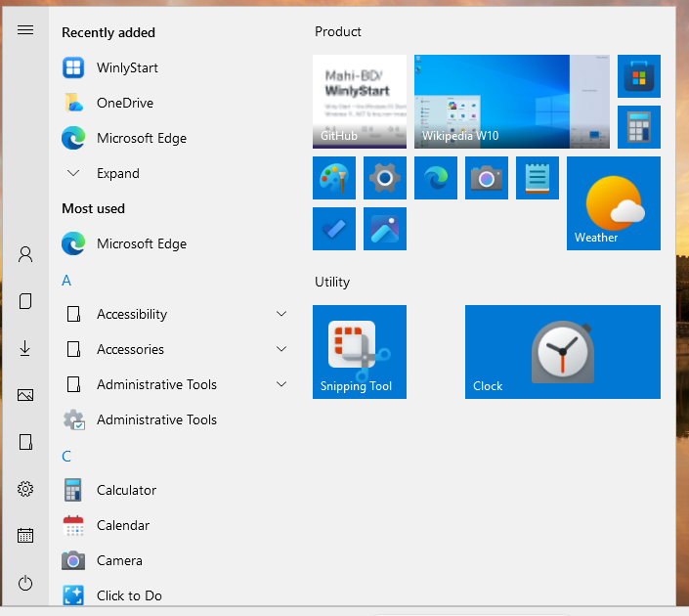
Task: Open the GitHub WinlyStart tile
Action: tap(360, 102)
